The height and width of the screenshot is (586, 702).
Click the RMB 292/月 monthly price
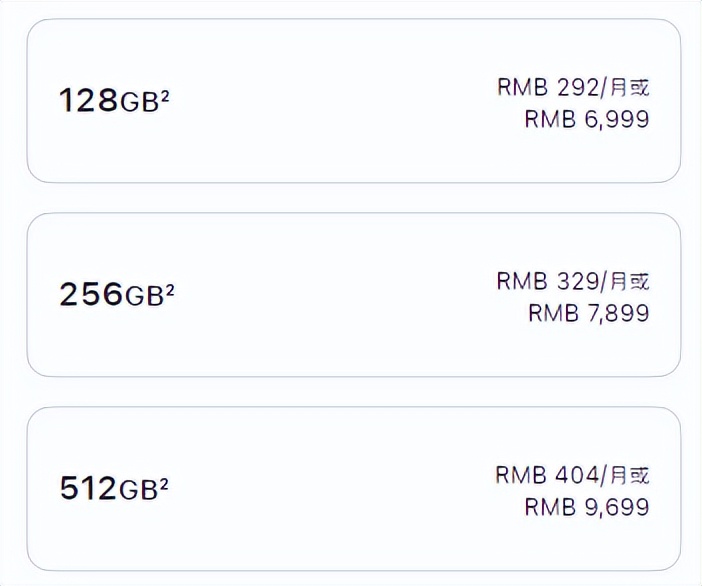[562, 87]
